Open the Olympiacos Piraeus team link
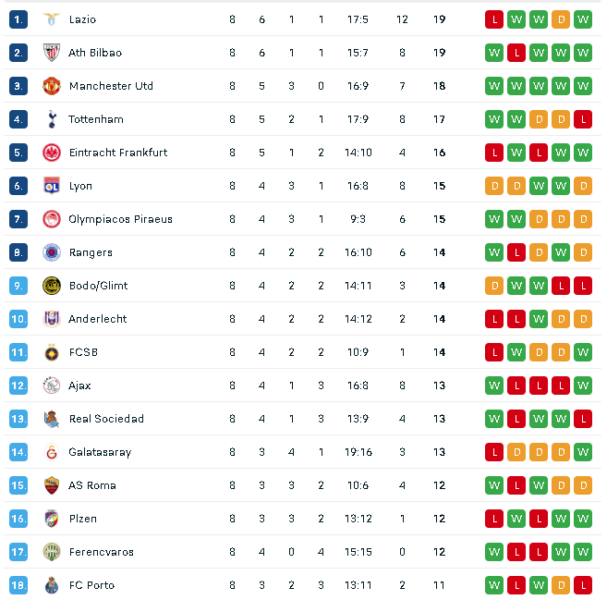The width and height of the screenshot is (607, 600). (x=120, y=219)
